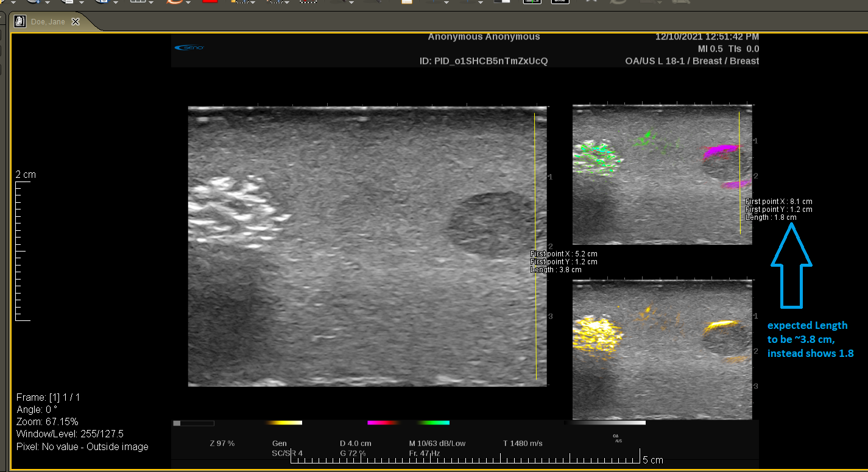The image size is (868, 472).
Task: Click the magenta-to-green color scale strip
Action: point(408,423)
